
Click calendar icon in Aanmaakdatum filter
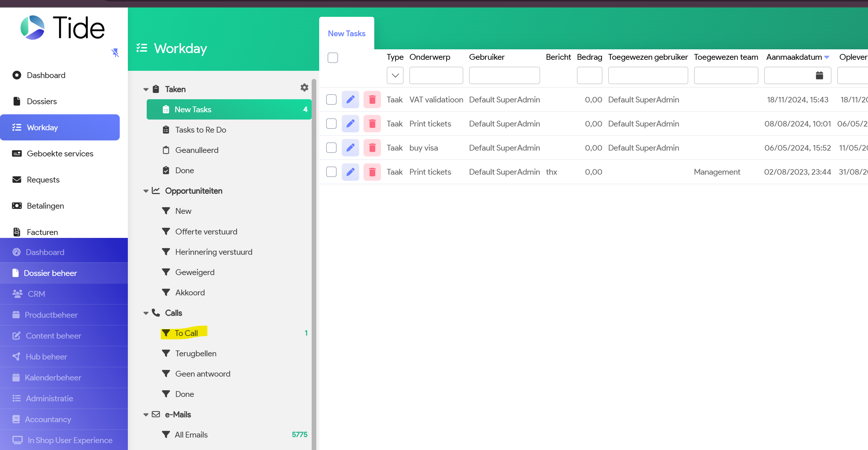[819, 75]
